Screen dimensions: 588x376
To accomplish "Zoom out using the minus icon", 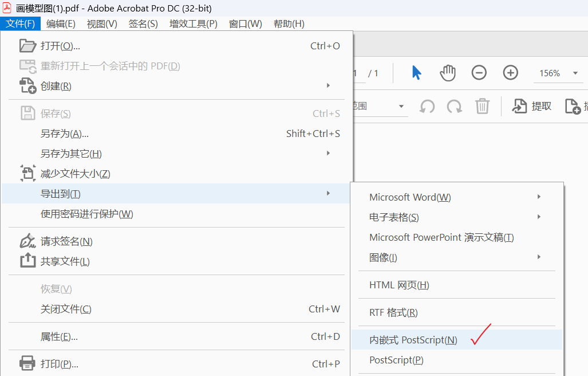I will coord(479,73).
